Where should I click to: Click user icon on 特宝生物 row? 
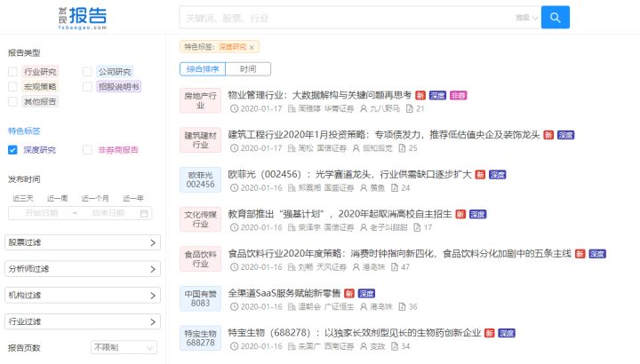[x=364, y=346]
